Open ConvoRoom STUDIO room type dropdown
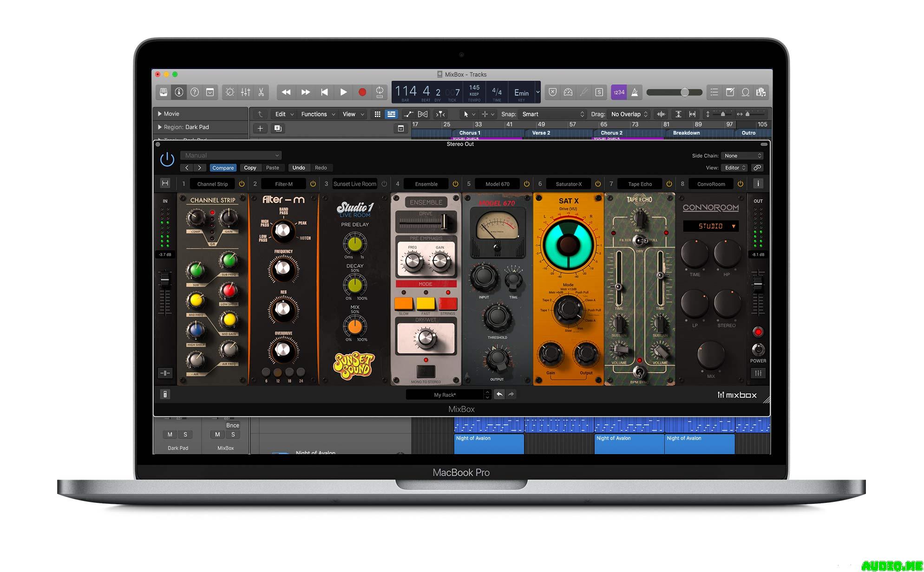This screenshot has width=924, height=572. [710, 226]
